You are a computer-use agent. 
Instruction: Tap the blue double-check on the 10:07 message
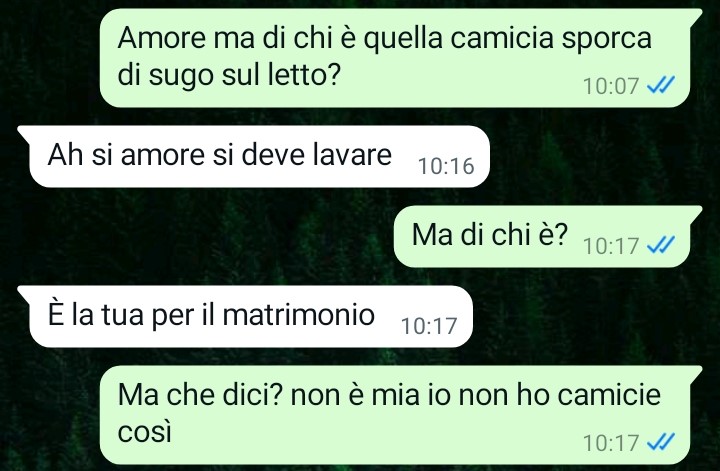click(661, 85)
